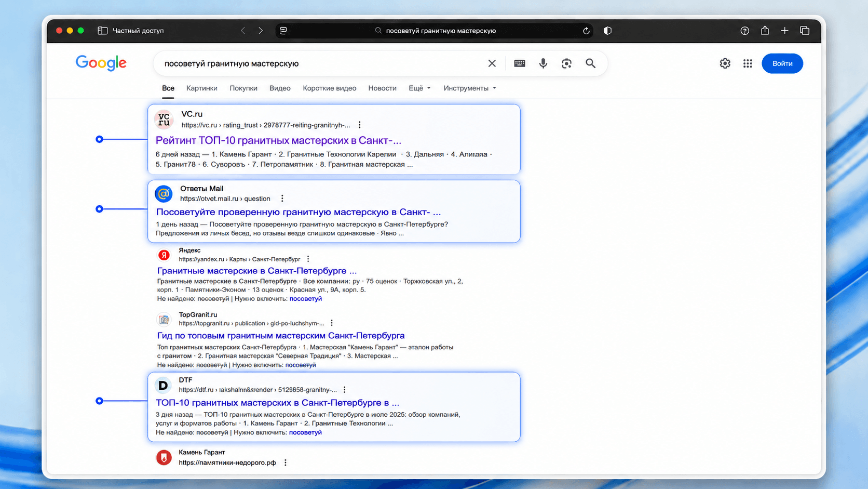Open the help question mark icon
The image size is (868, 489).
[x=745, y=31]
